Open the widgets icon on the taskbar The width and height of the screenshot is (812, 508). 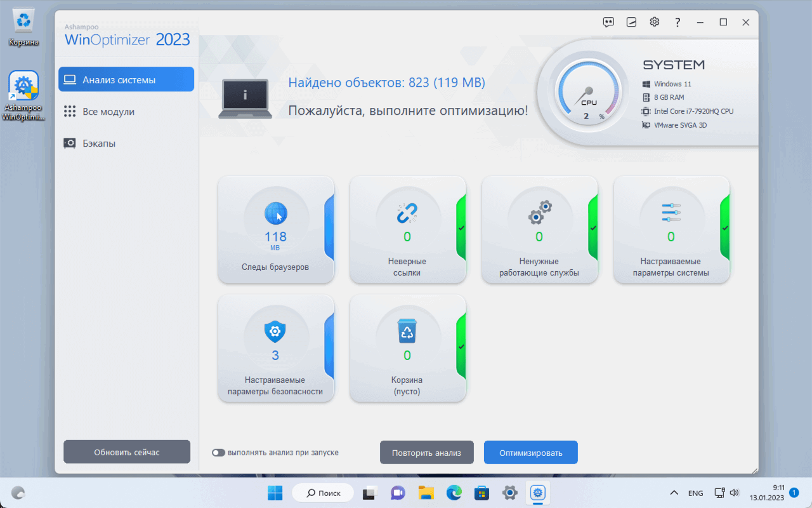pyautogui.click(x=18, y=493)
